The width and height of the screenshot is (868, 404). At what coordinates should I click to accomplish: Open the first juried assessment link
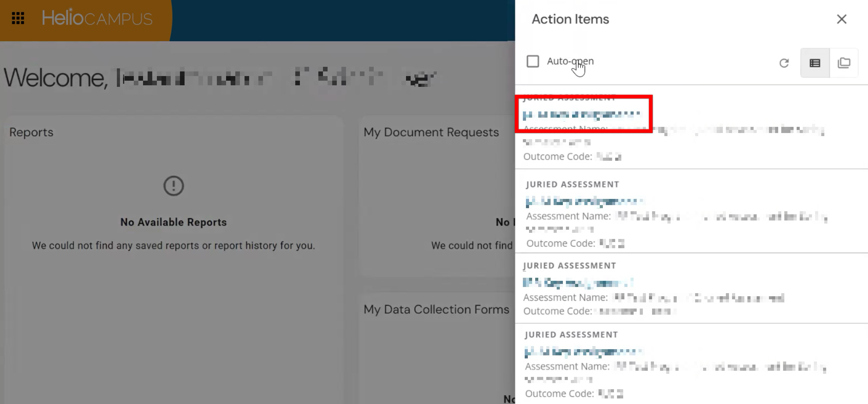pyautogui.click(x=581, y=115)
